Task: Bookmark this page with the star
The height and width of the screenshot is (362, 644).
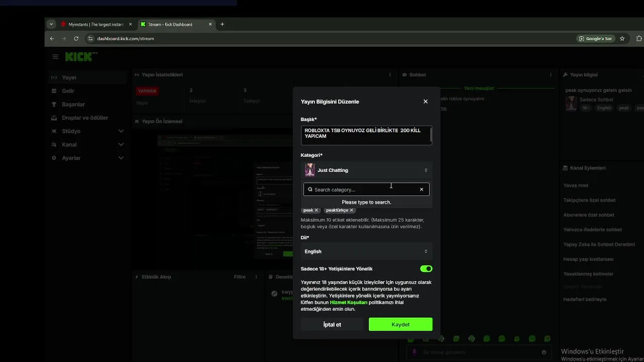Action: pyautogui.click(x=622, y=39)
